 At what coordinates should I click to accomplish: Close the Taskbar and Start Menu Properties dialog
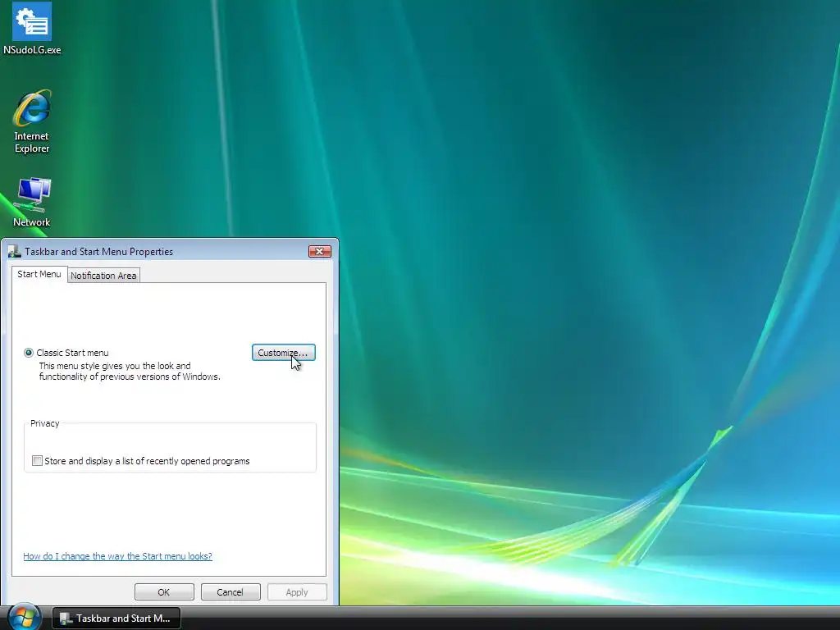319,251
